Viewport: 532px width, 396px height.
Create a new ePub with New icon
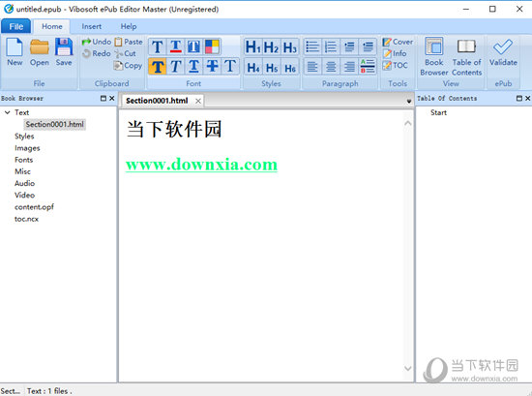[15, 52]
